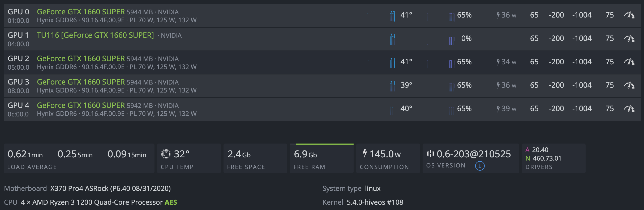Viewport: 644px width, 210px height.
Task: Click the lightning icon beside 145.0 W
Action: pos(365,153)
